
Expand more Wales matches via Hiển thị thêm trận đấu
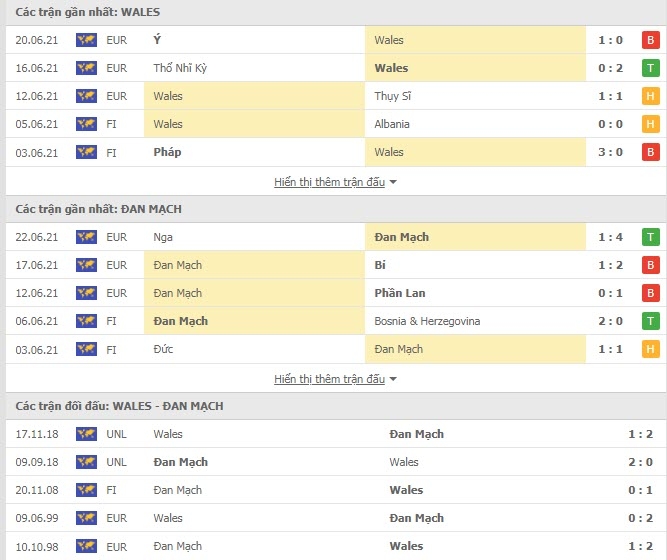tap(329, 182)
